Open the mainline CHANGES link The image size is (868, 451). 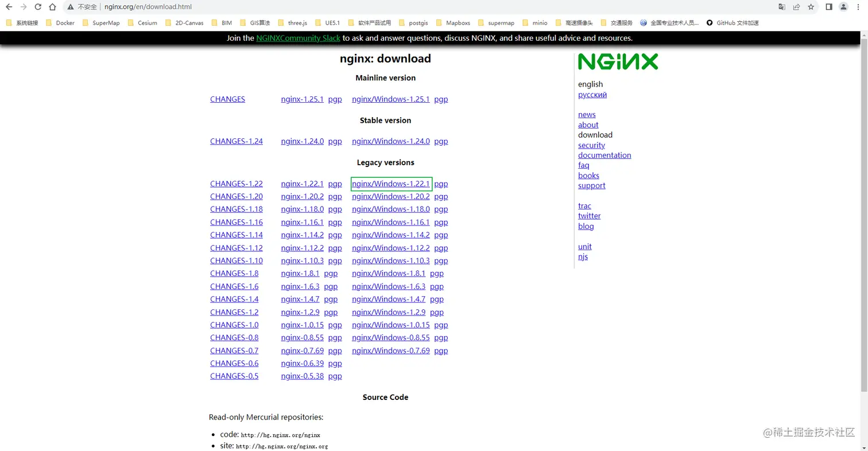[x=227, y=99]
